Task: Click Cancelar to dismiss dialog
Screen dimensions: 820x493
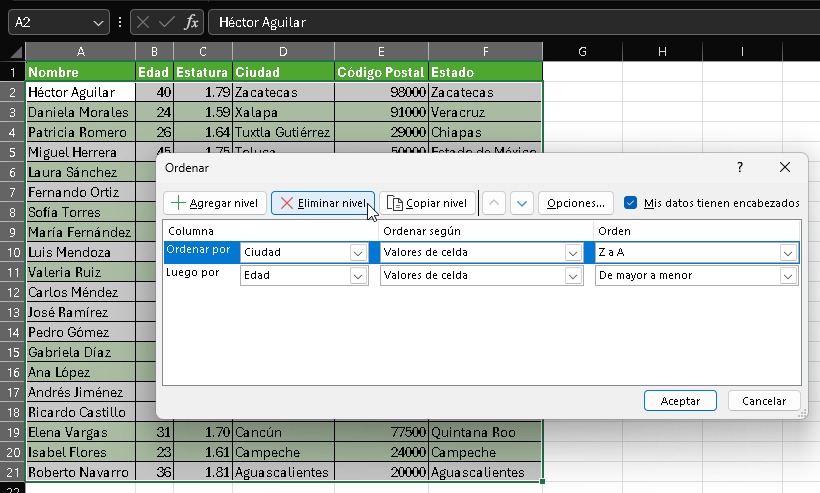Action: tap(764, 401)
